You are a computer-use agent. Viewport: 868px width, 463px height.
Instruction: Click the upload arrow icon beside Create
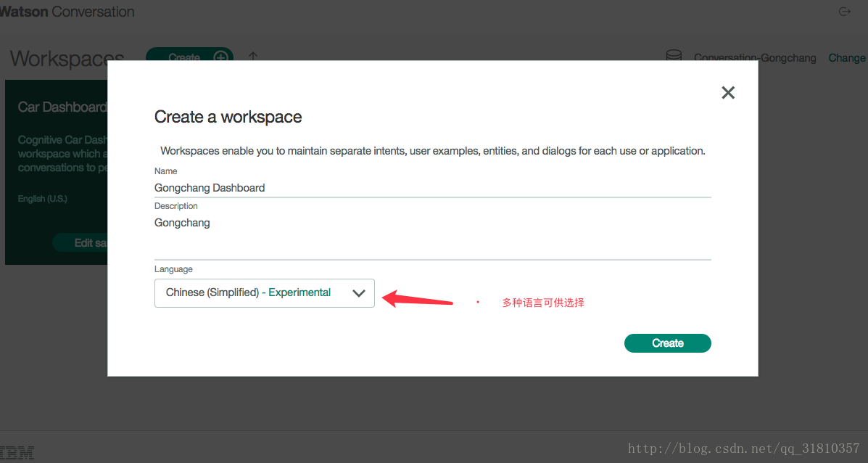click(253, 57)
